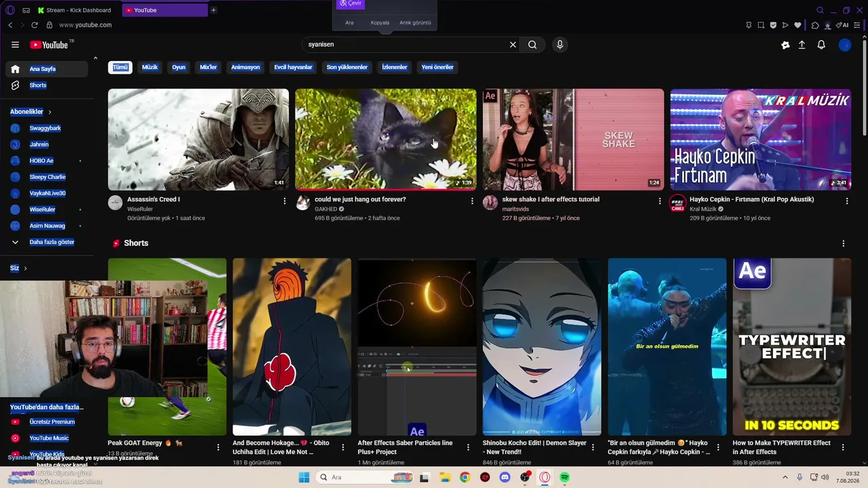The height and width of the screenshot is (488, 868).
Task: Expand Daha fazla göster subscriptions
Action: (47, 242)
